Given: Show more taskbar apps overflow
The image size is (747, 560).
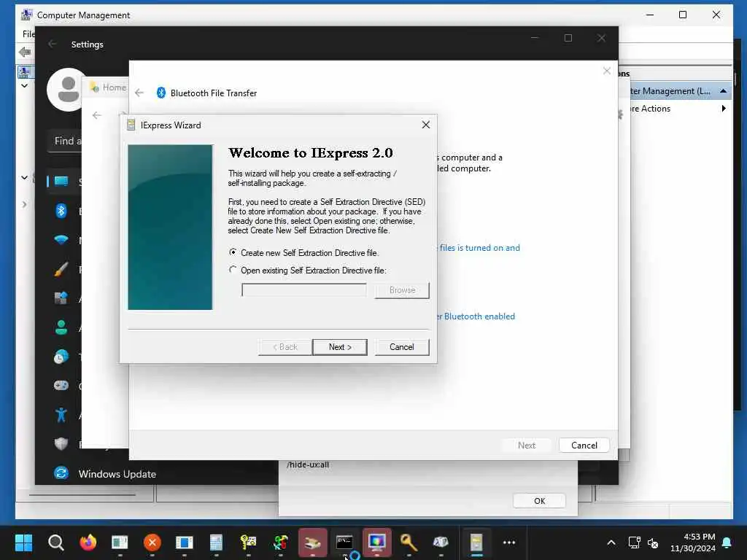Looking at the screenshot, I should pyautogui.click(x=508, y=542).
